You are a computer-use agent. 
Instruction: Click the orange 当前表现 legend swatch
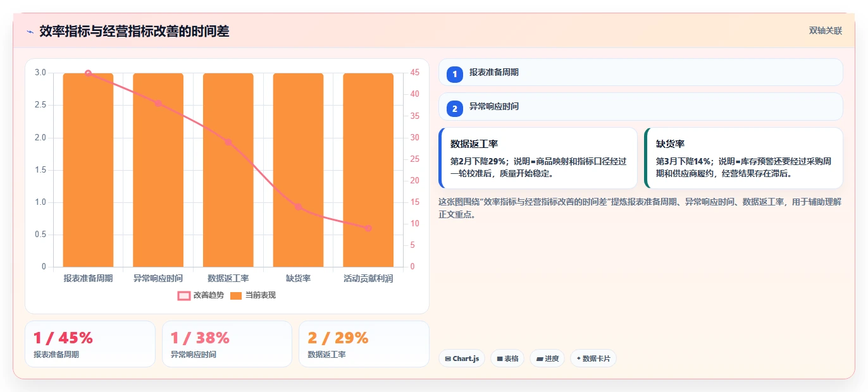click(236, 295)
